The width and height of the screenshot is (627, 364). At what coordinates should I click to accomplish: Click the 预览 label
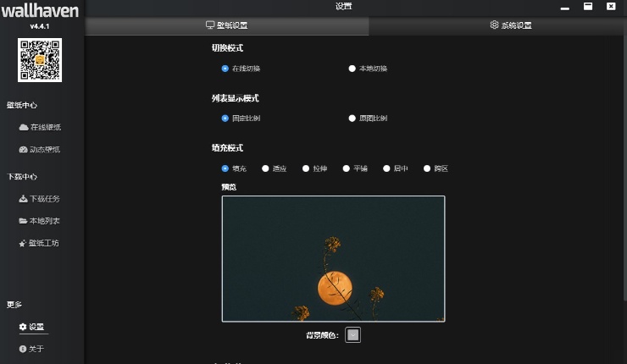click(229, 187)
